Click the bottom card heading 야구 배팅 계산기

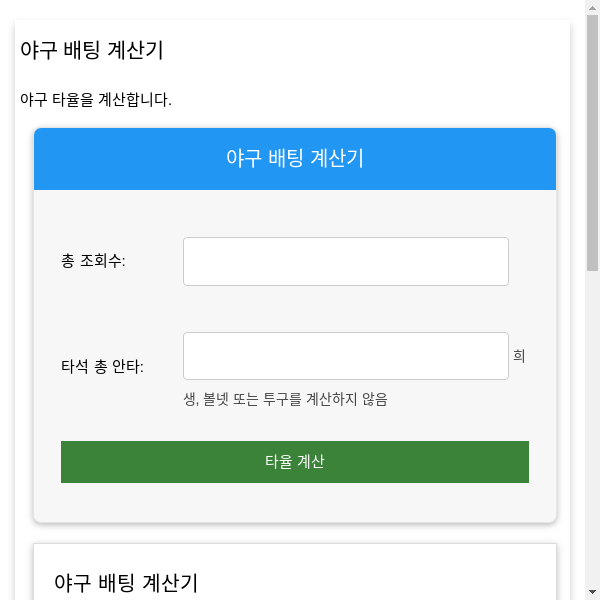pos(126,583)
